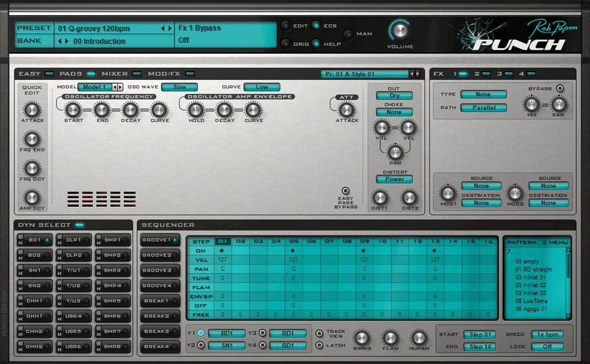Click the ATT Attack knob
This screenshot has height=364, width=590.
click(347, 110)
